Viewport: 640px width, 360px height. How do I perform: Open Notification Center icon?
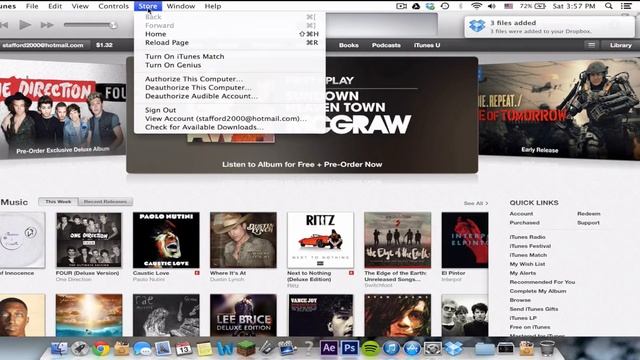click(x=626, y=6)
